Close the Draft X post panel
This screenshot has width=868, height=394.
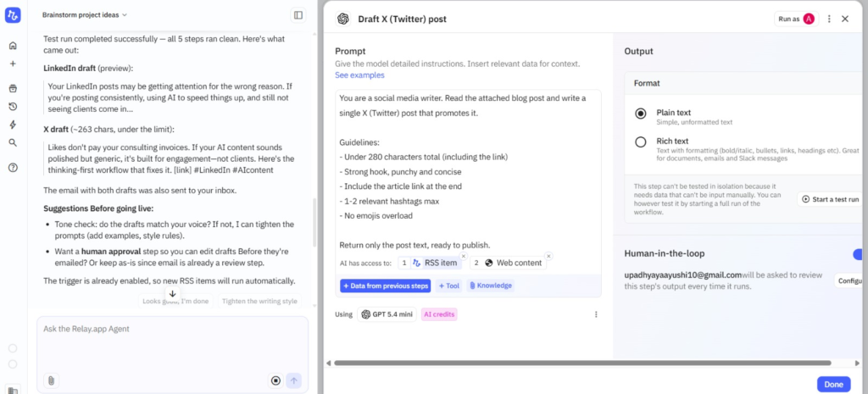(845, 19)
